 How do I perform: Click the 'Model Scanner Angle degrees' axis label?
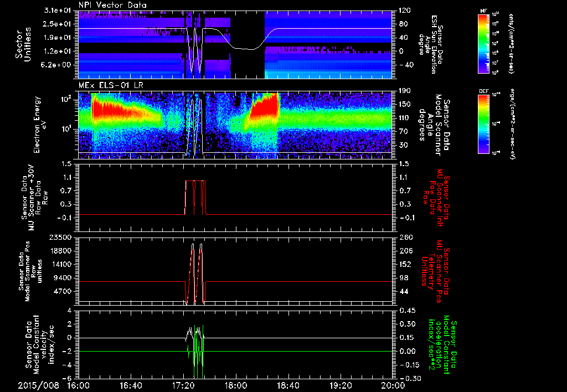[x=435, y=125]
